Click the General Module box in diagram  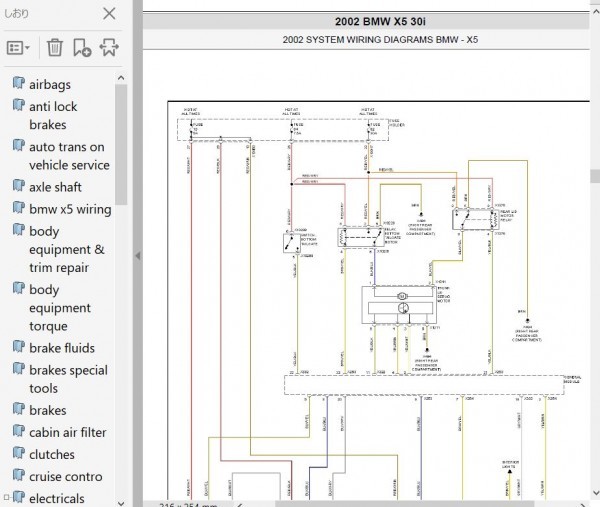pyautogui.click(x=424, y=385)
